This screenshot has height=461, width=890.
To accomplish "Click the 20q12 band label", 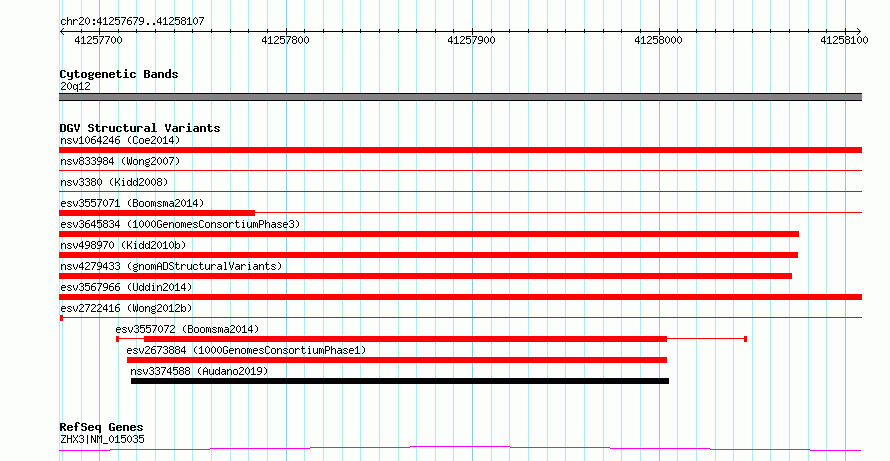I will (x=75, y=86).
